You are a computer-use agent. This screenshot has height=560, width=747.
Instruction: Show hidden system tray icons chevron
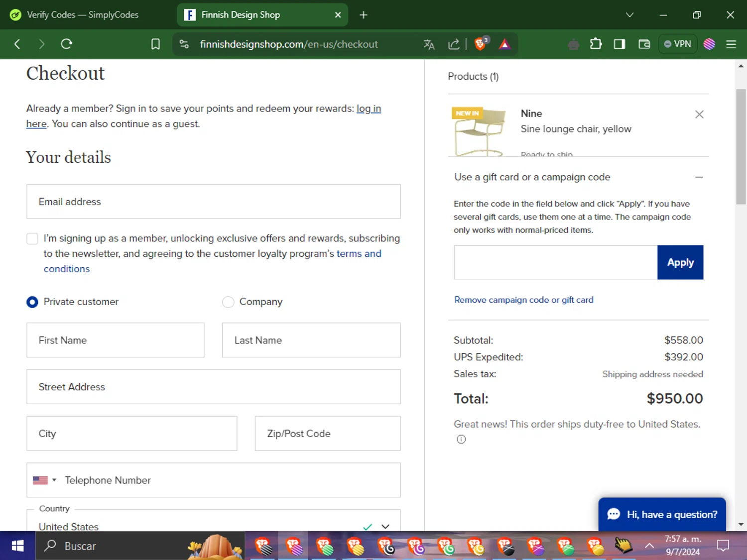coord(649,546)
